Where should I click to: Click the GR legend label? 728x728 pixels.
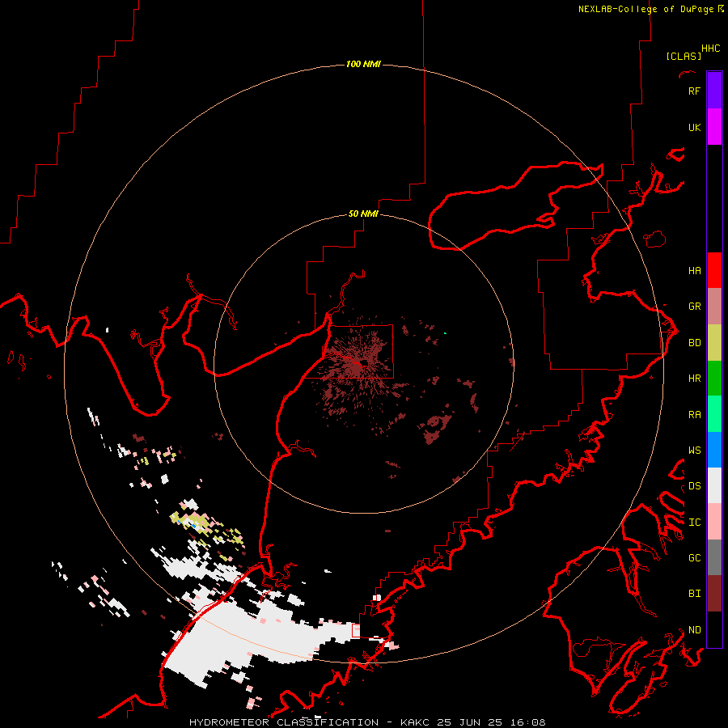(x=694, y=307)
